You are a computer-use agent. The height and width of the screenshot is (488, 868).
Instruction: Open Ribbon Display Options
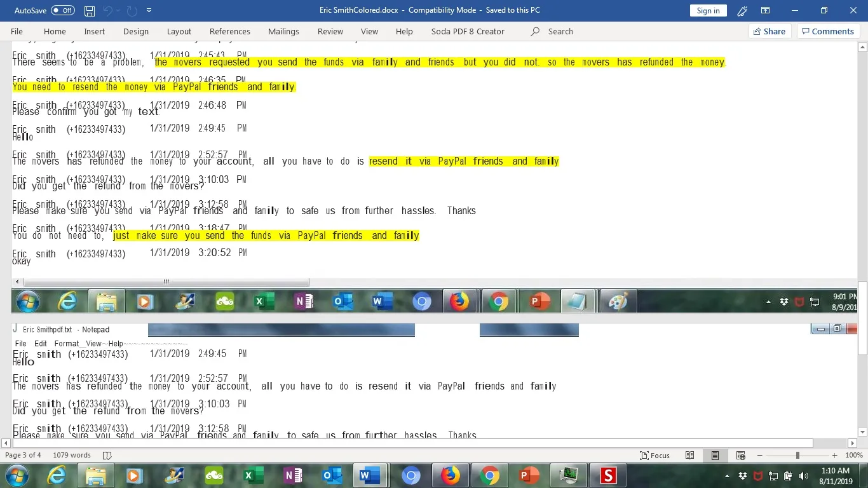[x=766, y=11]
